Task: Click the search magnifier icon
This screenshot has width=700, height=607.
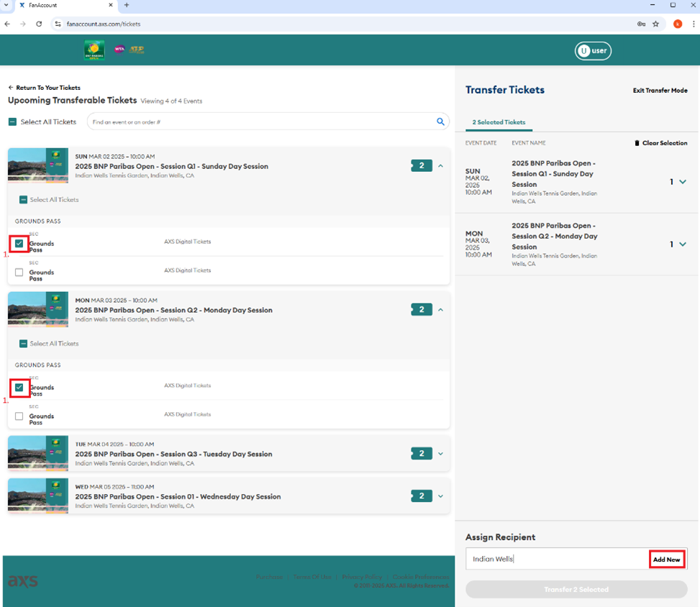Action: (440, 122)
